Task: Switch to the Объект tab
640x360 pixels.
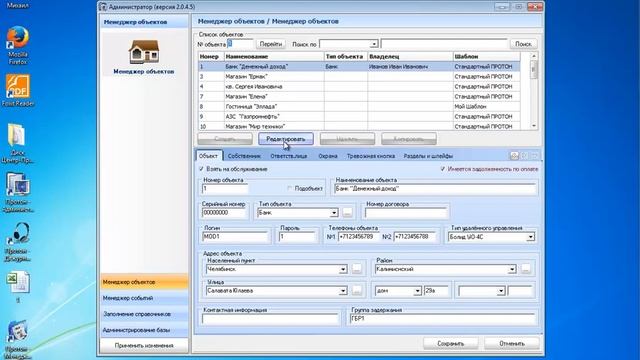Action: click(x=209, y=156)
